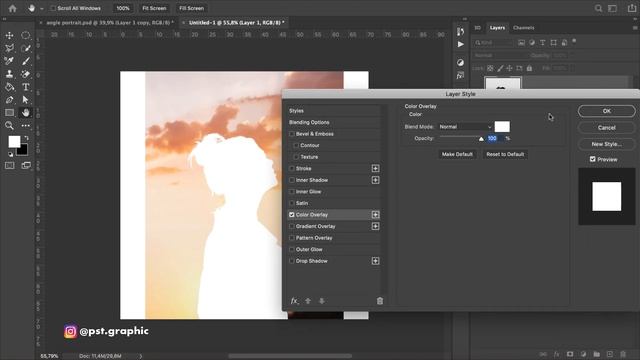
Task: Select the Polygonal Lasso tool
Action: click(x=9, y=48)
